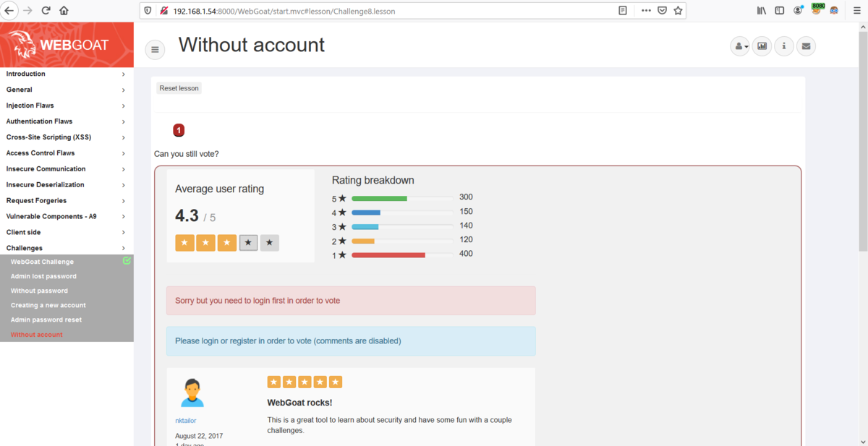Click the about info icon

784,46
